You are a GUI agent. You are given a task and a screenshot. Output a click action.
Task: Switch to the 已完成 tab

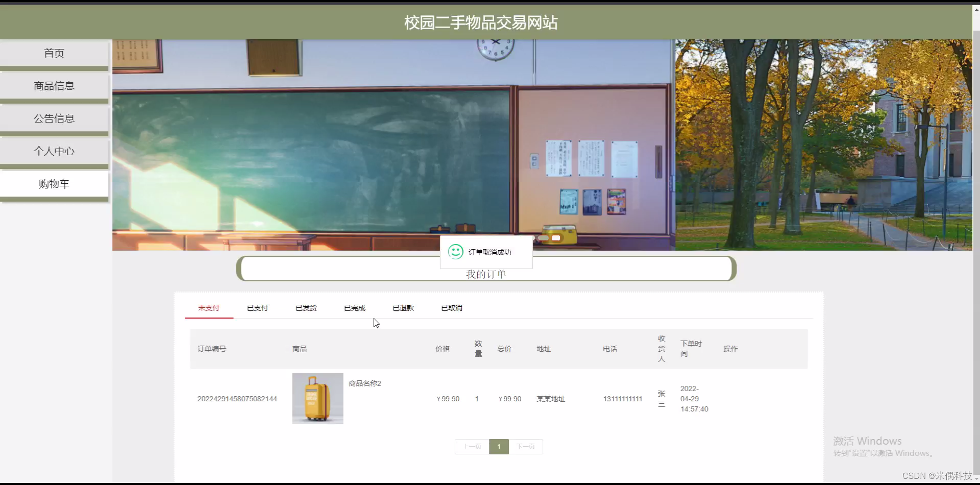354,308
